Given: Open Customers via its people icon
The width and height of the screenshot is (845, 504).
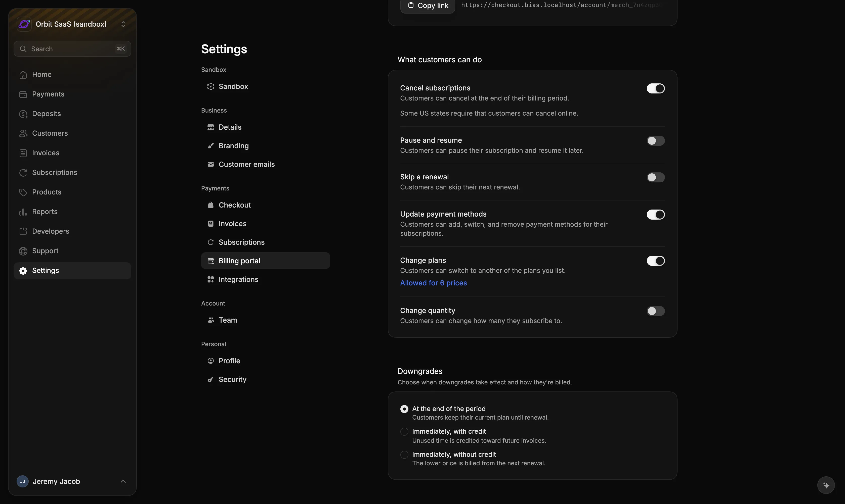Looking at the screenshot, I should [23, 133].
